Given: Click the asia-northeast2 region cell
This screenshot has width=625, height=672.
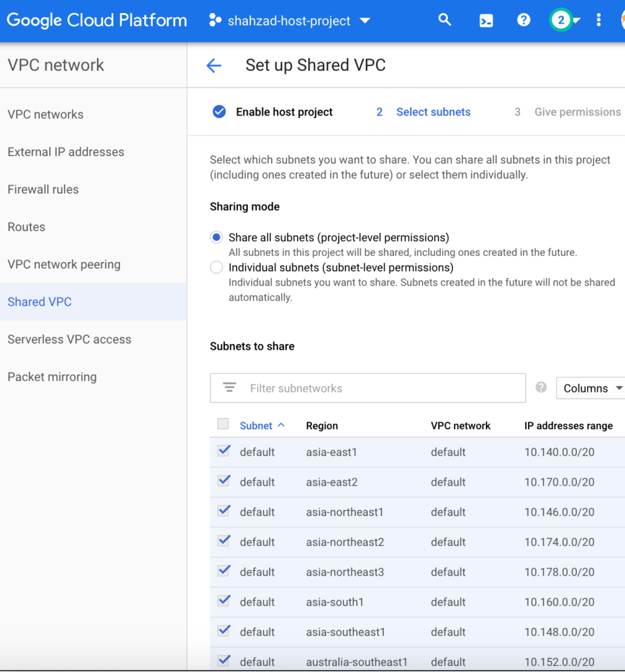Looking at the screenshot, I should click(345, 542).
